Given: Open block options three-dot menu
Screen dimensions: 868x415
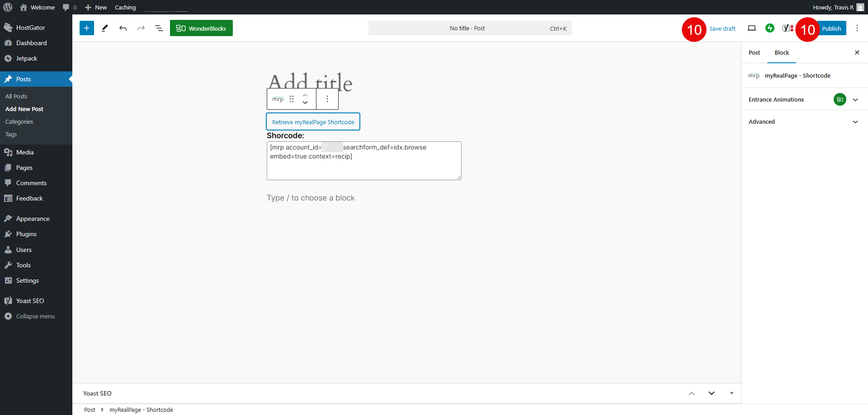Looking at the screenshot, I should (327, 99).
